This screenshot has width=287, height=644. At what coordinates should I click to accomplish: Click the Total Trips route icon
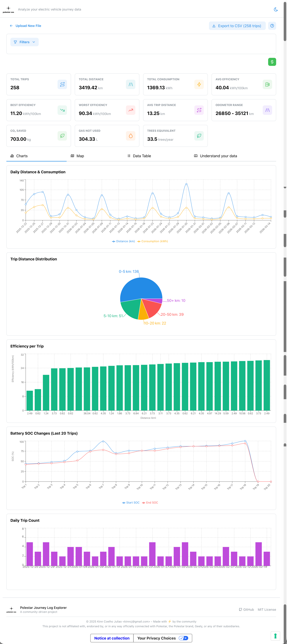pyautogui.click(x=62, y=85)
